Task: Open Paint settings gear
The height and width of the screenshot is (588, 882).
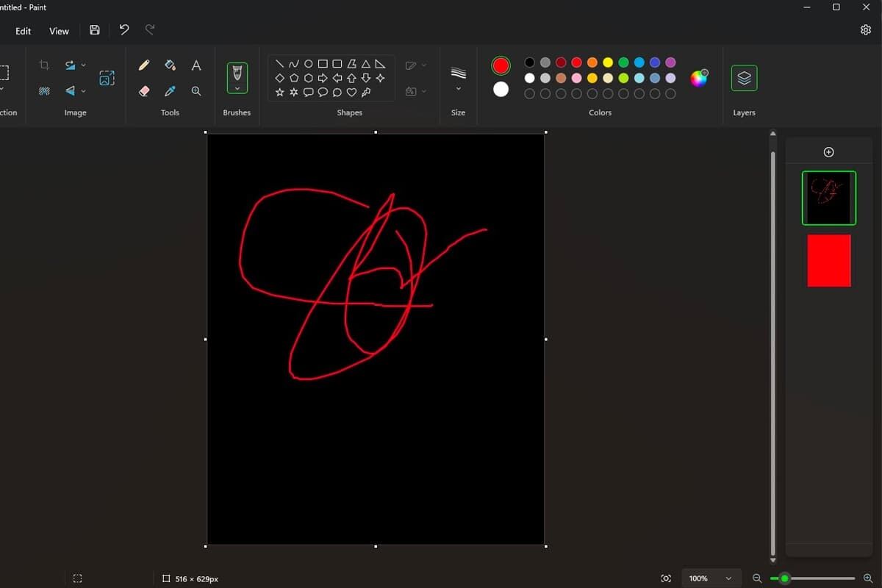Action: click(x=865, y=30)
